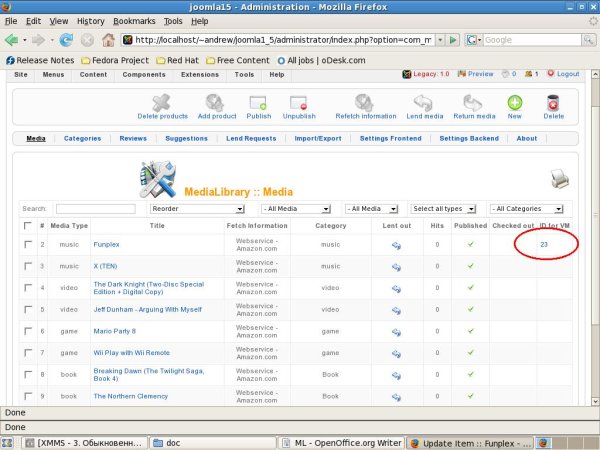
Task: Switch to the Lend Requests tab
Action: [251, 139]
